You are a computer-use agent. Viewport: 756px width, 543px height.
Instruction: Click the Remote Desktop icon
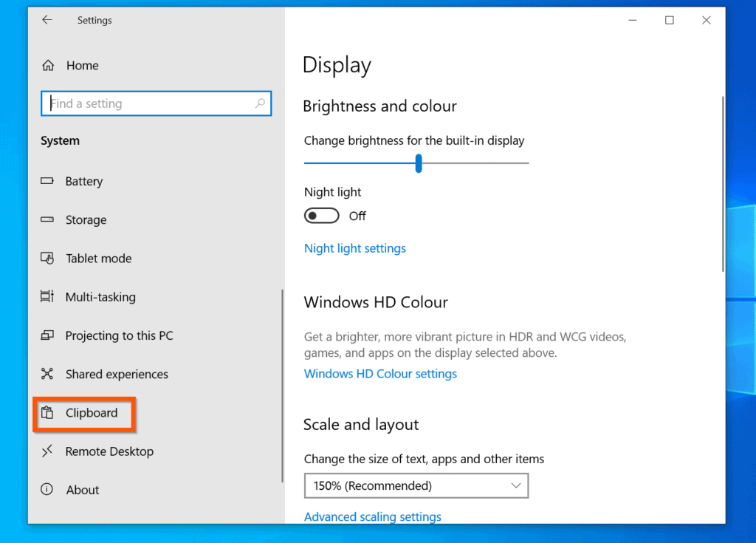[47, 451]
